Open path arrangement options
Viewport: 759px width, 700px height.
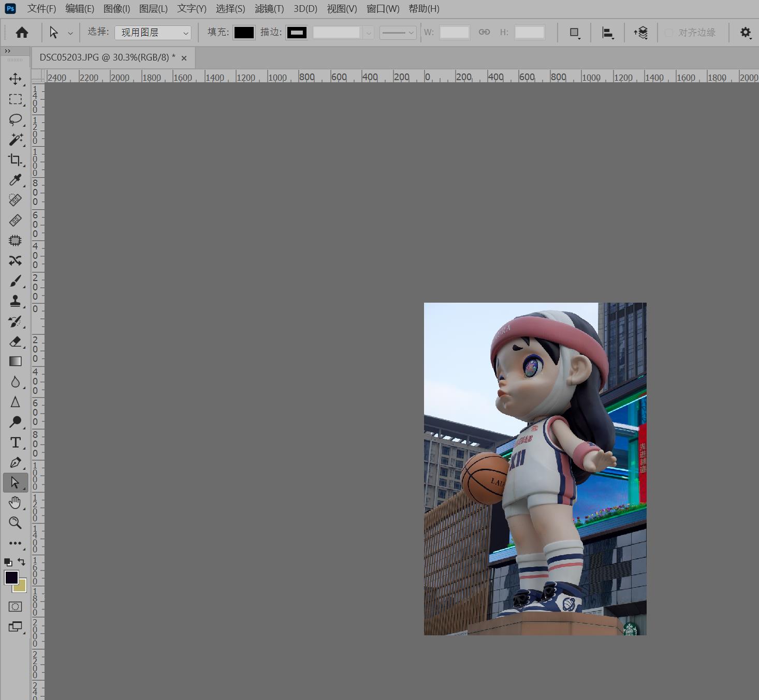pyautogui.click(x=640, y=33)
